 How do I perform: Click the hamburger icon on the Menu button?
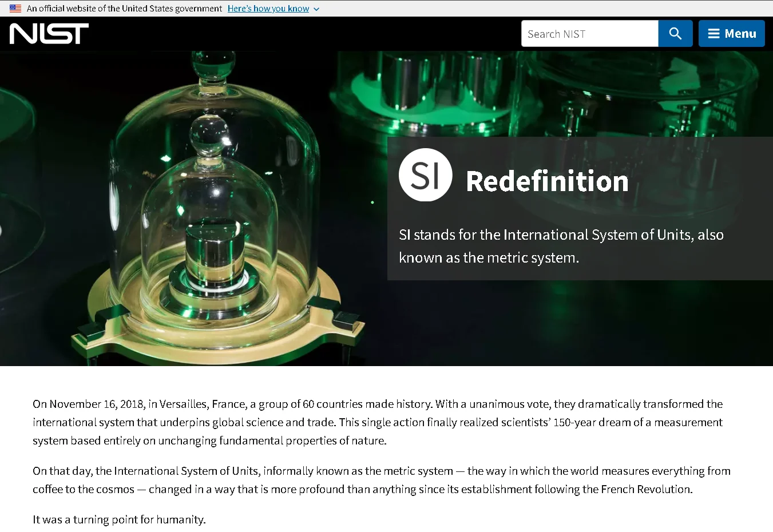click(x=713, y=33)
